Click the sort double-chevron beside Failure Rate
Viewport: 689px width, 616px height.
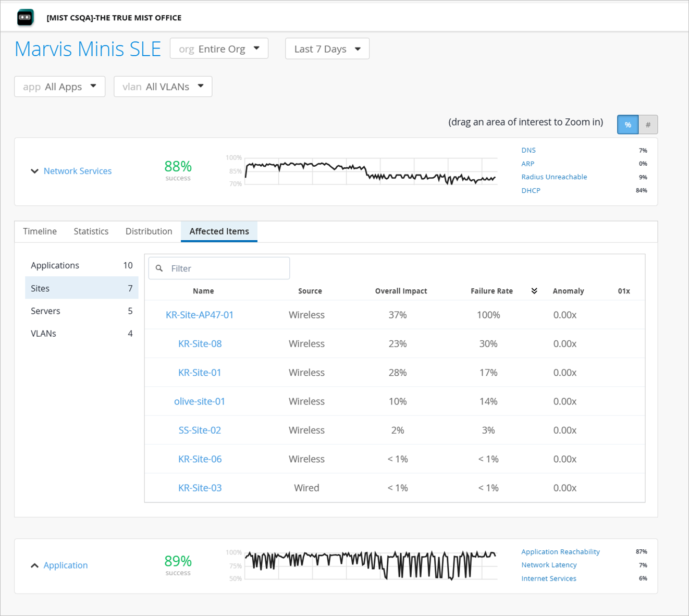(534, 291)
